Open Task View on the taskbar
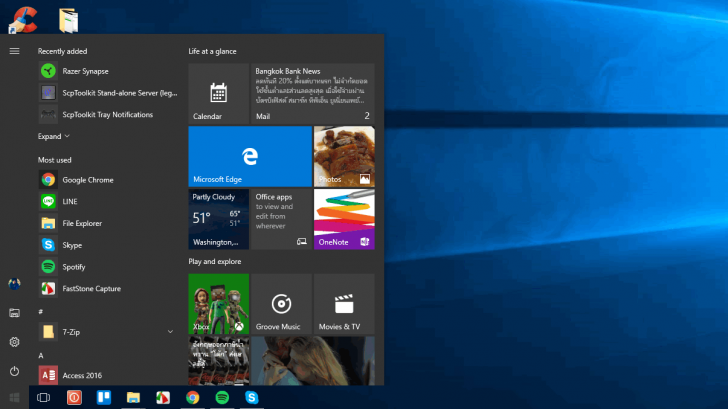The image size is (728, 409). [x=44, y=397]
